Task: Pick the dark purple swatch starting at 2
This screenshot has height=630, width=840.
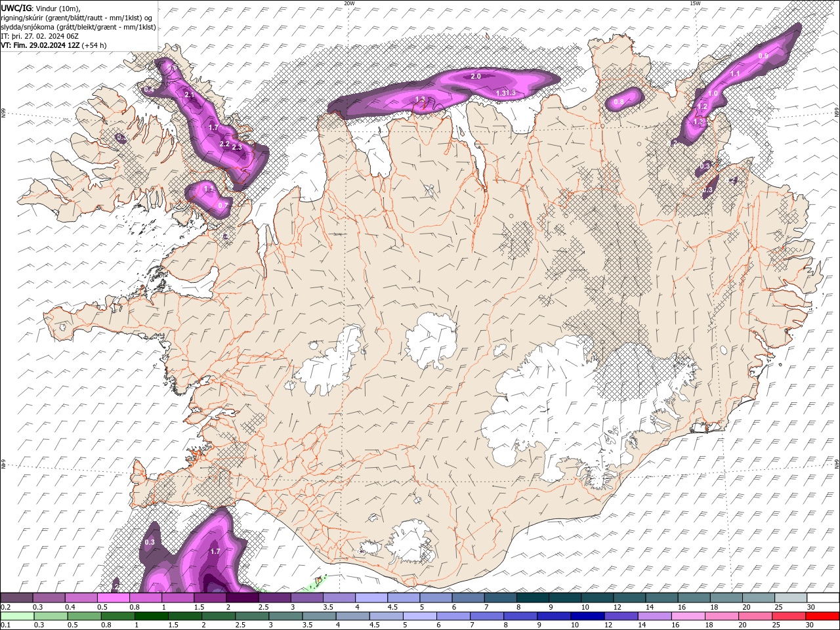Action: click(x=242, y=598)
